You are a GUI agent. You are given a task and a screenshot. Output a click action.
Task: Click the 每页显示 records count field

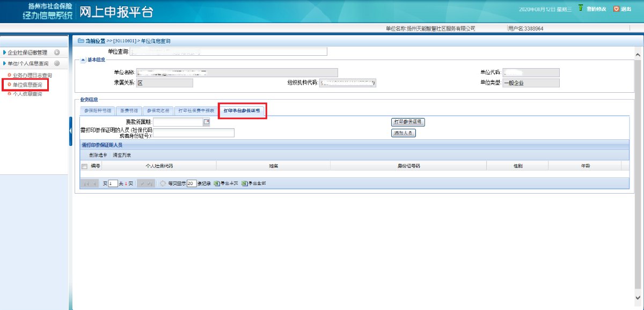tap(192, 183)
